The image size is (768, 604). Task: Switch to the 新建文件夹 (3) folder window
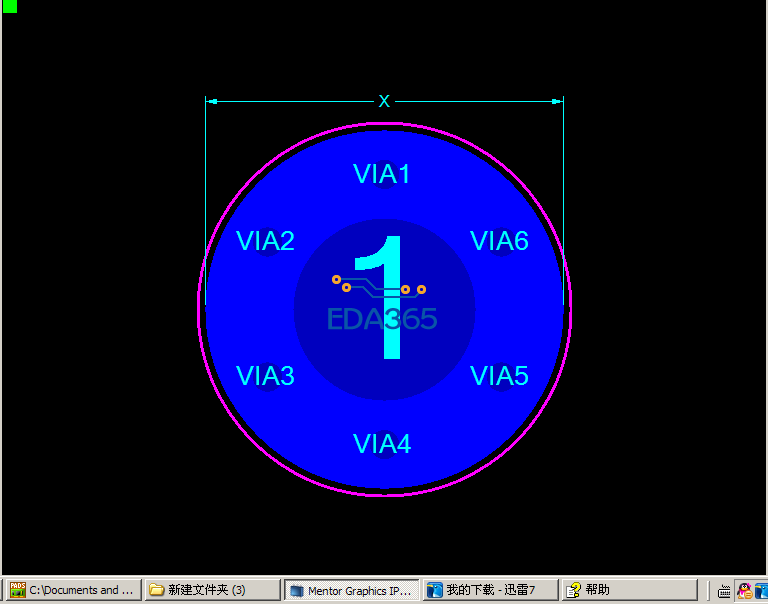(x=213, y=590)
